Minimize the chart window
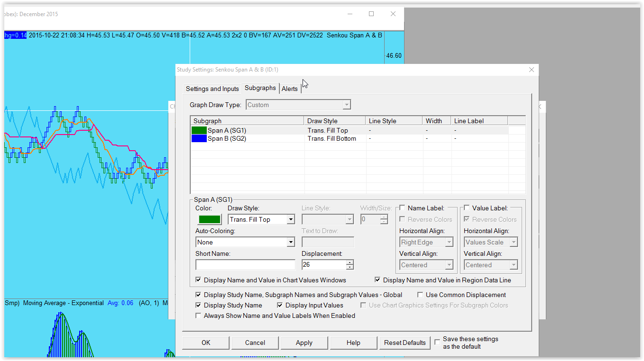 click(x=350, y=14)
